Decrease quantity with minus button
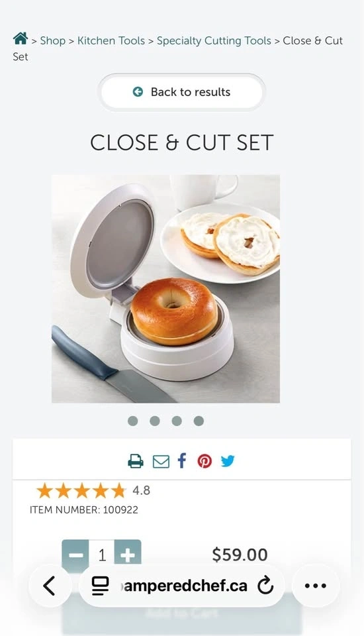 click(75, 554)
